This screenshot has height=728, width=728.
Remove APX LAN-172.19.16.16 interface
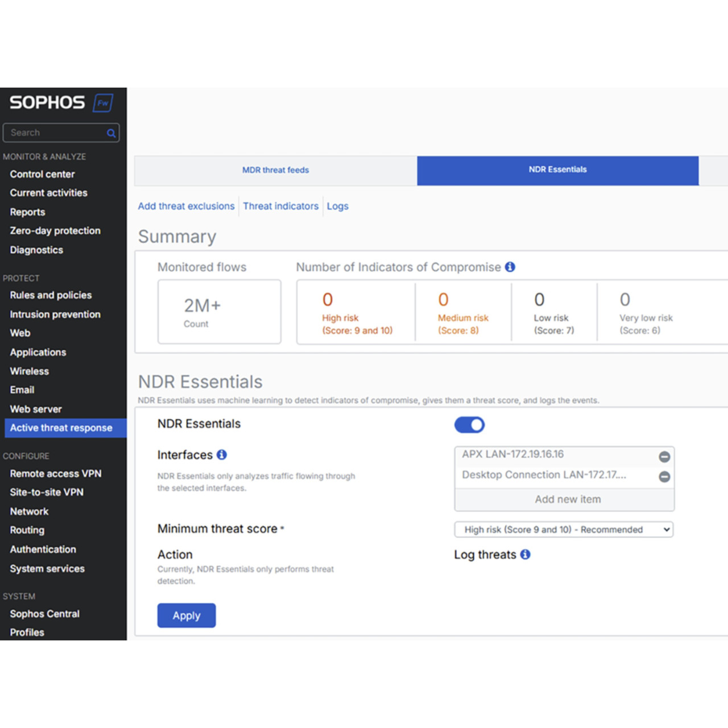[664, 457]
